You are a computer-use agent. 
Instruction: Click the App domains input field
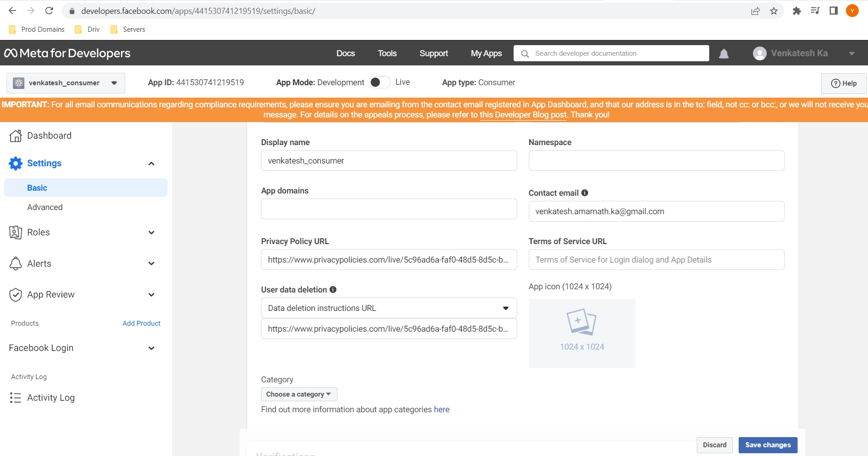[389, 209]
